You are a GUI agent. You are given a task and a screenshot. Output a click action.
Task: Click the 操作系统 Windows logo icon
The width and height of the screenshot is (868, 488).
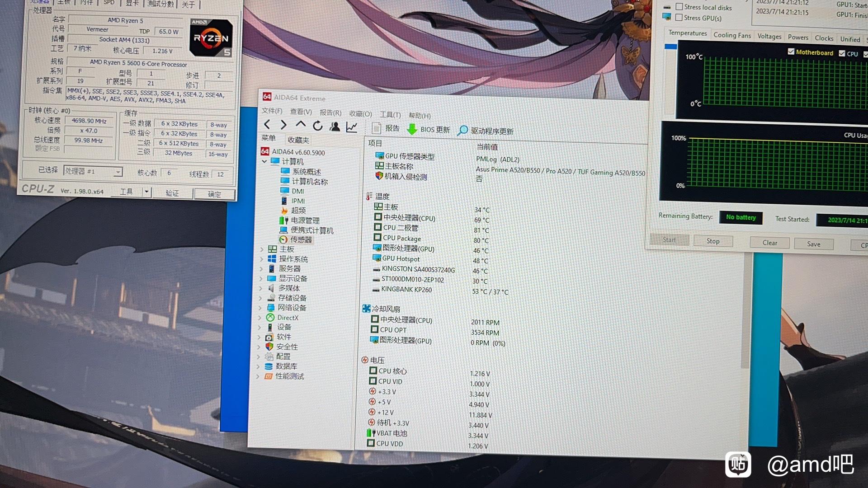(272, 258)
